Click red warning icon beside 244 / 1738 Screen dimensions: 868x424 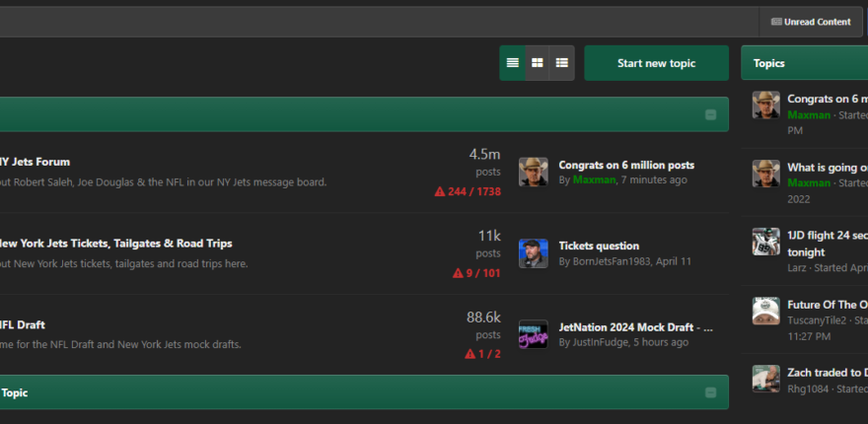point(440,191)
